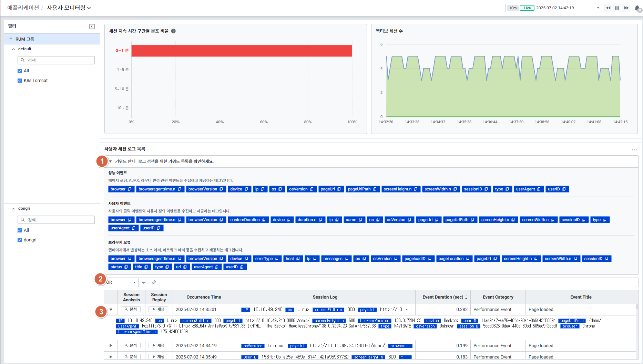Open the three-dot menu of session log list
Screen dimensions: 643x364
634,150
